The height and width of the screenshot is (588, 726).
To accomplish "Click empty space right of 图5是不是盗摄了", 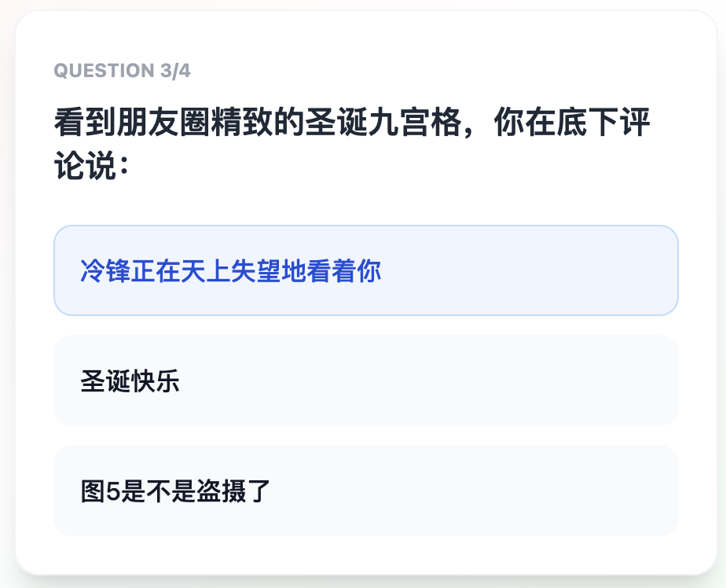I will click(511, 491).
